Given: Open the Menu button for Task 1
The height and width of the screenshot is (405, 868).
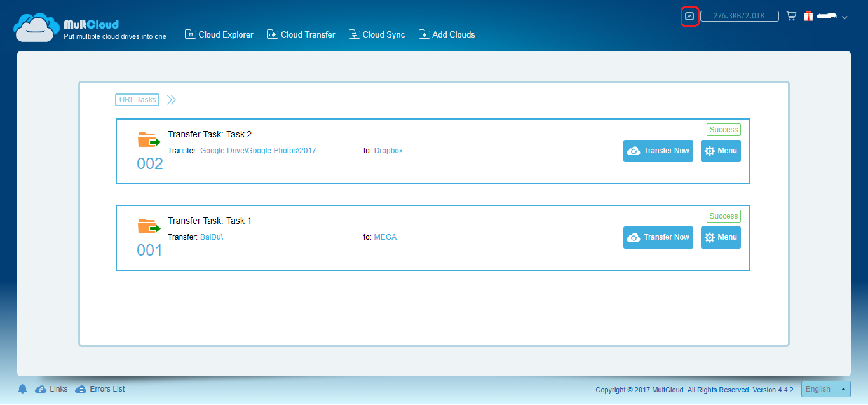Looking at the screenshot, I should (x=721, y=237).
